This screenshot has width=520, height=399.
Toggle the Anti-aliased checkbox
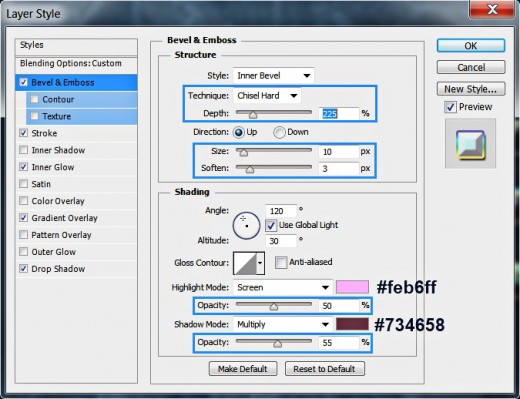(x=281, y=262)
